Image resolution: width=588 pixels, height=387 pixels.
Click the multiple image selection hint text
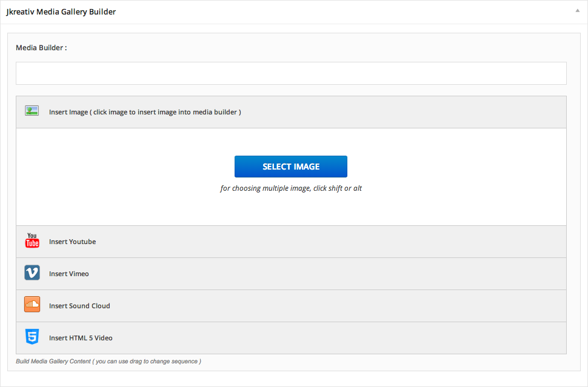pyautogui.click(x=291, y=188)
